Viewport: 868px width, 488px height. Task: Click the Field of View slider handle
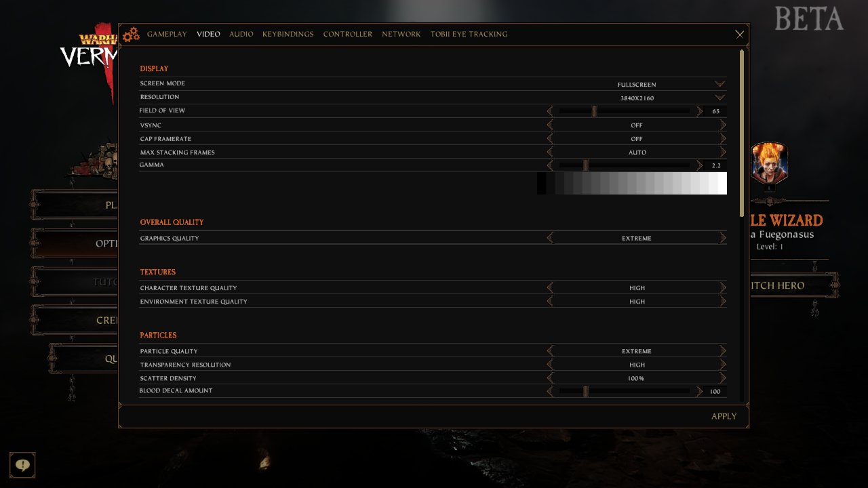[x=594, y=111]
